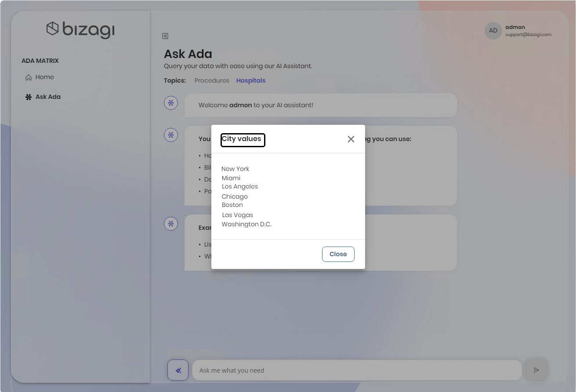The width and height of the screenshot is (576, 392).
Task: Click the Ada icon beside Welcome message
Action: tap(171, 103)
